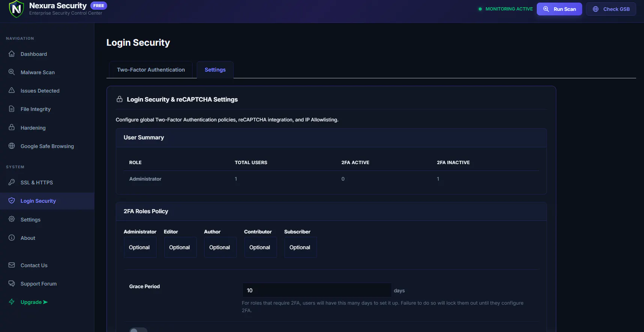Click the Check GSB button
Screen dimensions: 644x332
point(611,9)
